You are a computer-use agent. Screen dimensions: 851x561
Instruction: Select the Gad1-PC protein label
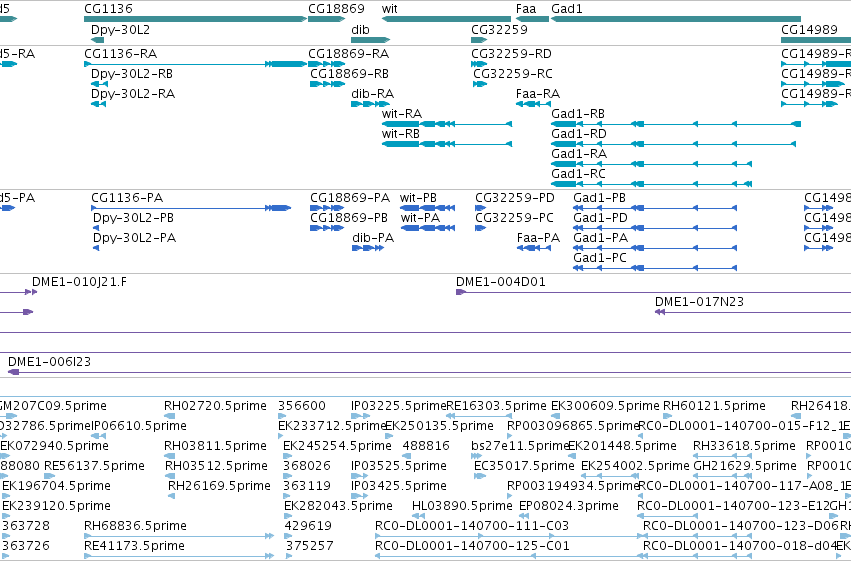tap(600, 258)
